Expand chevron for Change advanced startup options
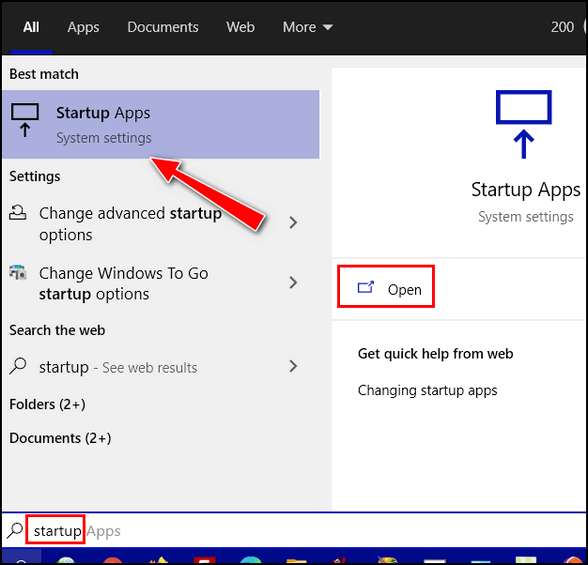The width and height of the screenshot is (588, 565). tap(293, 223)
